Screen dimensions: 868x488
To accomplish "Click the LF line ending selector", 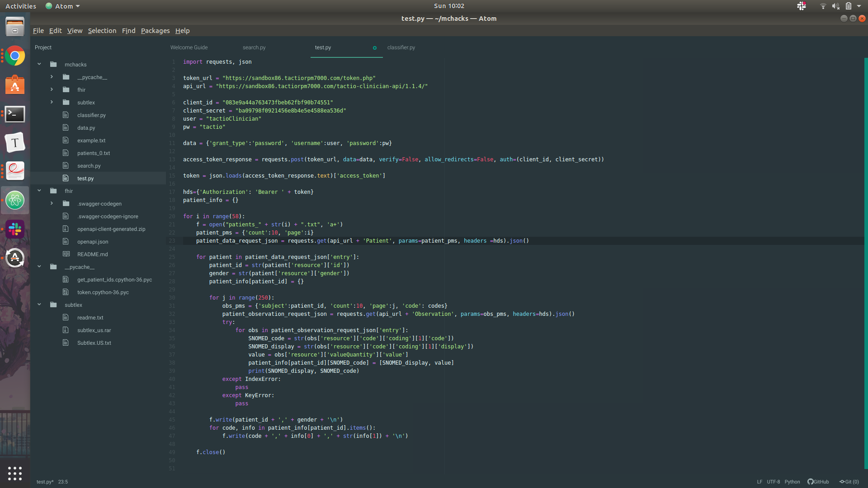I will pos(759,482).
